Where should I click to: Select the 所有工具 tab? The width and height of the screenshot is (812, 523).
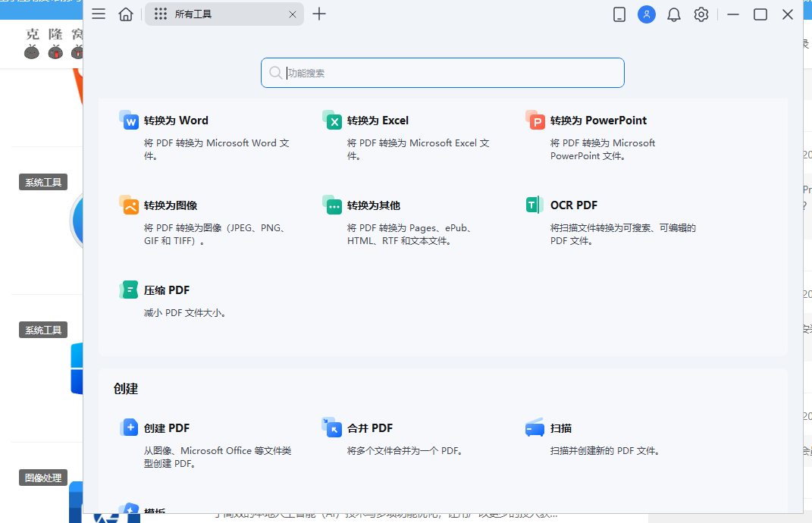tap(224, 14)
